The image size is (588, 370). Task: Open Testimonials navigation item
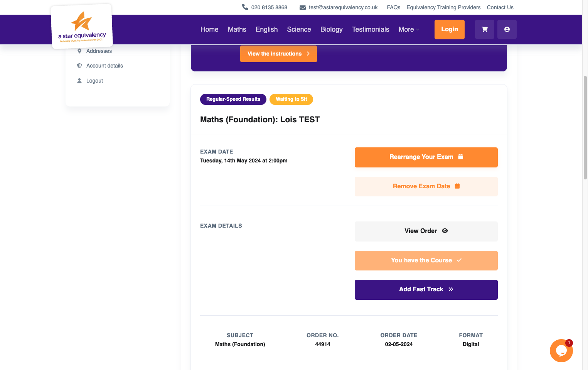[x=371, y=29]
